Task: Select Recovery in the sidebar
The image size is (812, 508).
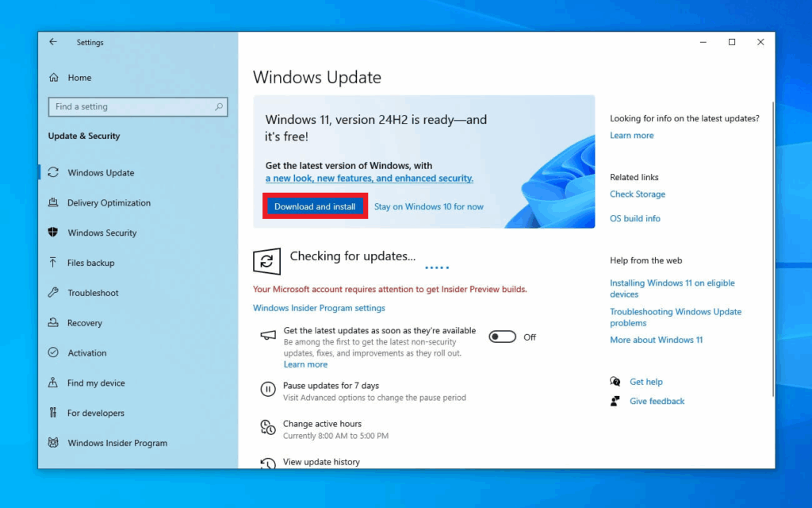Action: [x=85, y=323]
